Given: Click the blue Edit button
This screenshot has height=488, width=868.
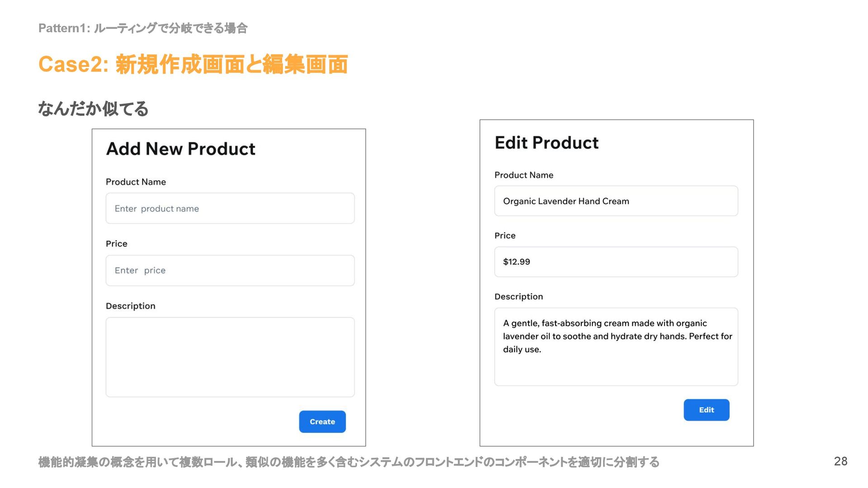Looking at the screenshot, I should (x=706, y=409).
